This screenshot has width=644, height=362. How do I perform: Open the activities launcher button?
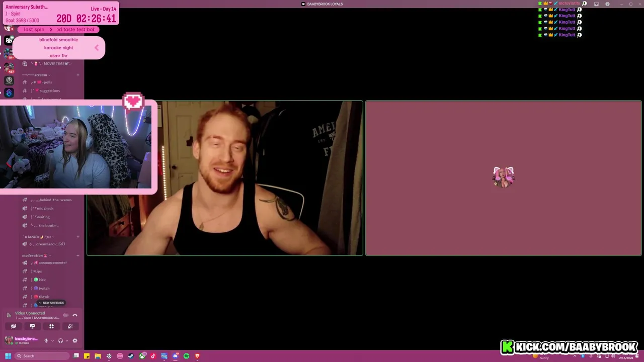pos(51,326)
